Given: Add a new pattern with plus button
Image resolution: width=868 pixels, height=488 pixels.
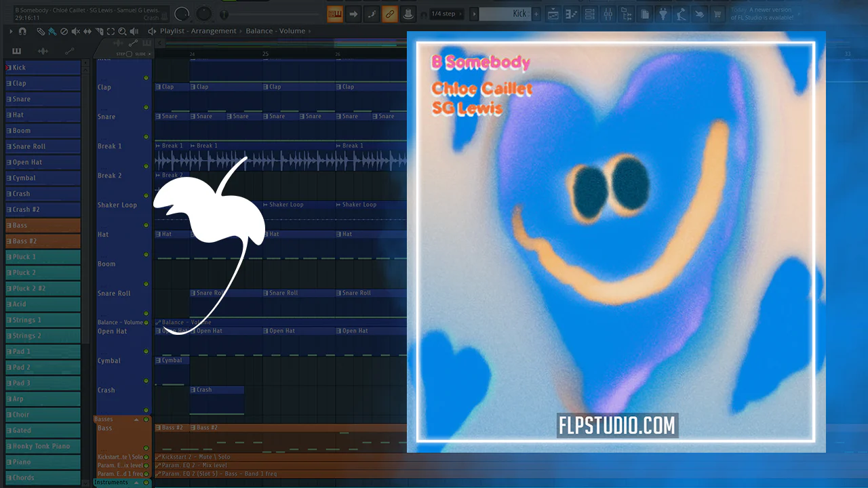Looking at the screenshot, I should click(x=536, y=14).
